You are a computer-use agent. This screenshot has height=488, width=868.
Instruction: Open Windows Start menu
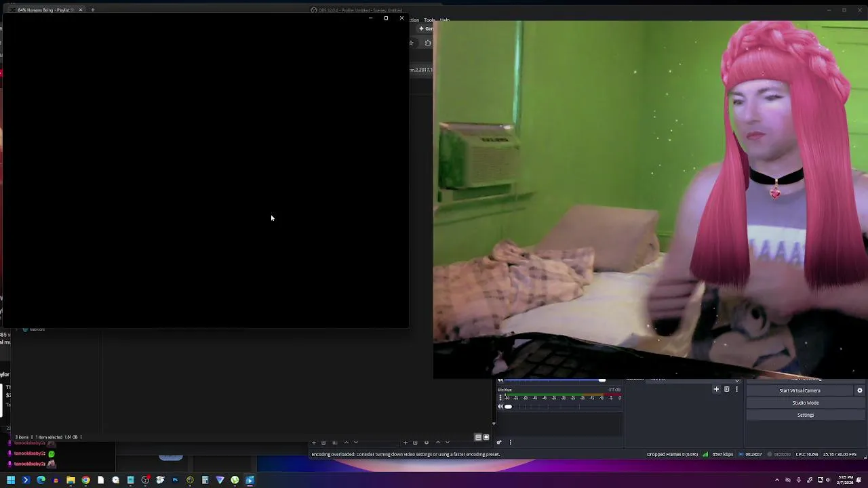11,480
